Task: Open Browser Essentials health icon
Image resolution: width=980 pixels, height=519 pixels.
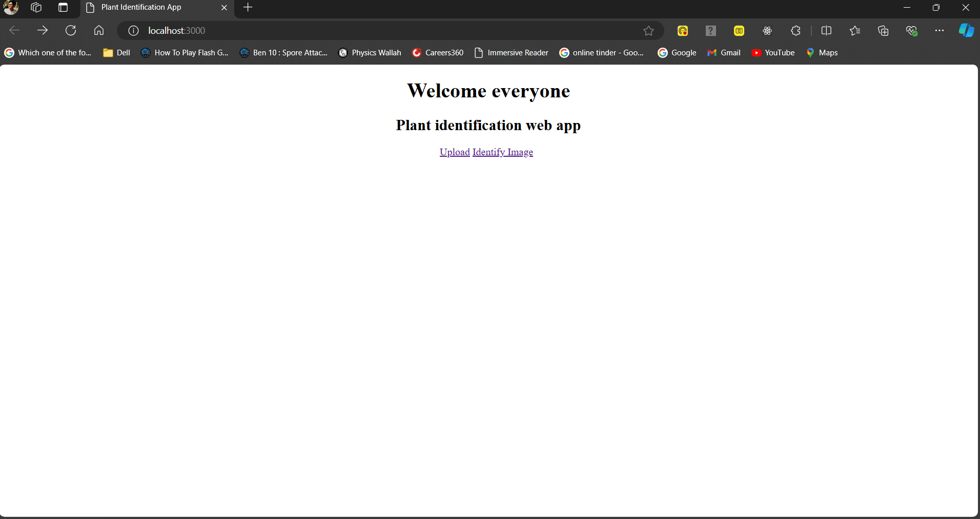Action: point(912,31)
